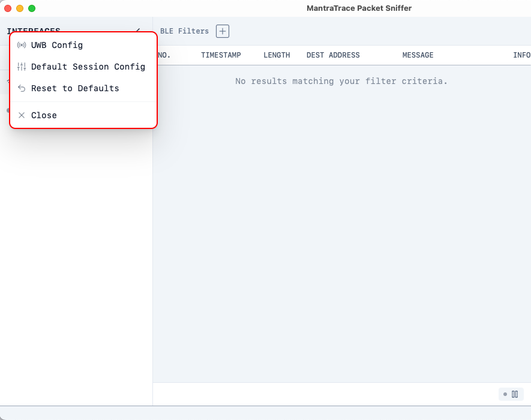
Task: Click the X icon next to Close
Action: 22,115
